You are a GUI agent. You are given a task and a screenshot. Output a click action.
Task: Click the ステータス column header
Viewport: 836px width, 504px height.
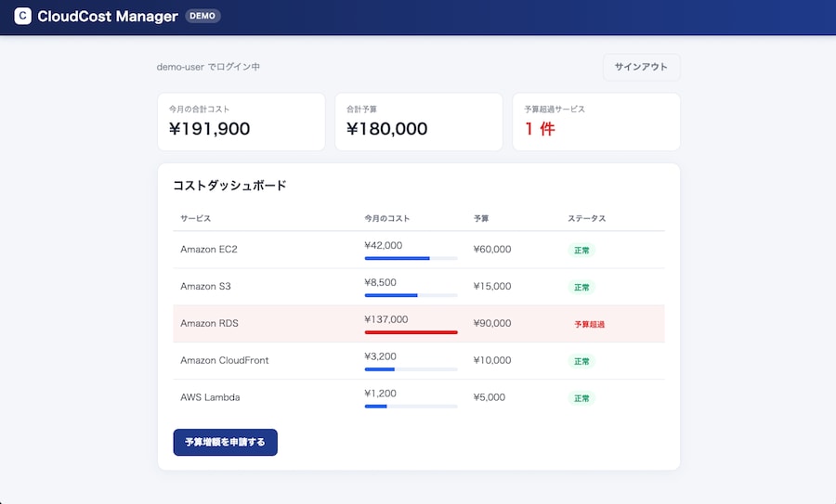[586, 218]
